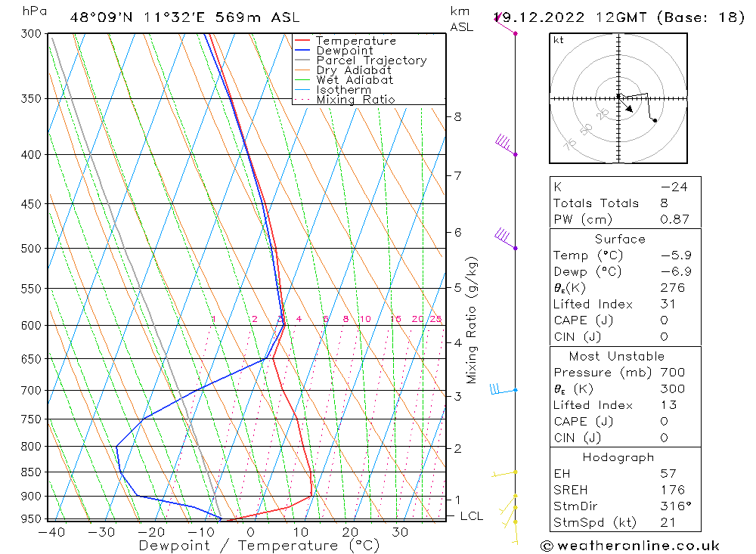
Task: Click the 'Totals Totals' row label
Action: (x=596, y=203)
